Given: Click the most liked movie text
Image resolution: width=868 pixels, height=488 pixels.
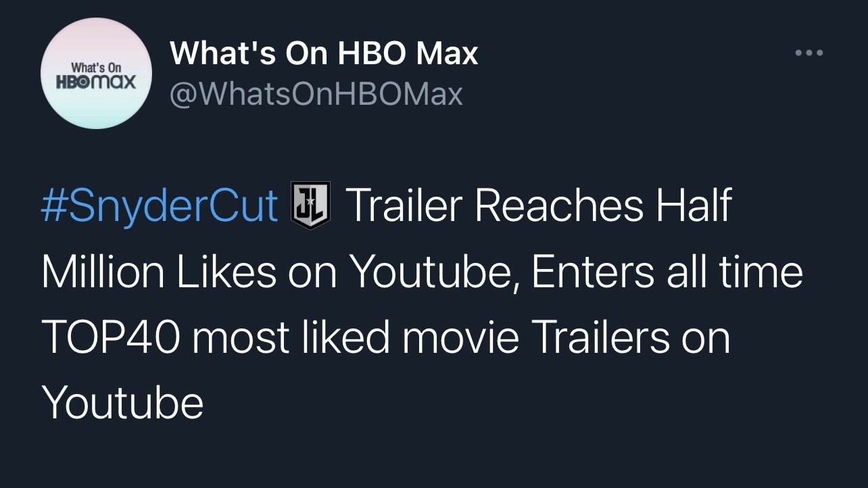Looking at the screenshot, I should [356, 337].
